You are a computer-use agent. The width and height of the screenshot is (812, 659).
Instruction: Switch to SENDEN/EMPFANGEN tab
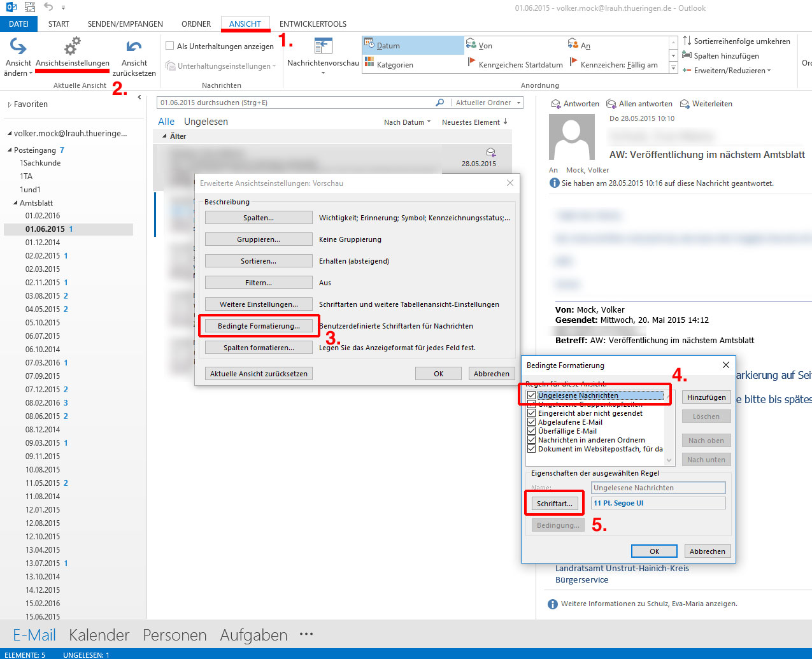point(125,24)
